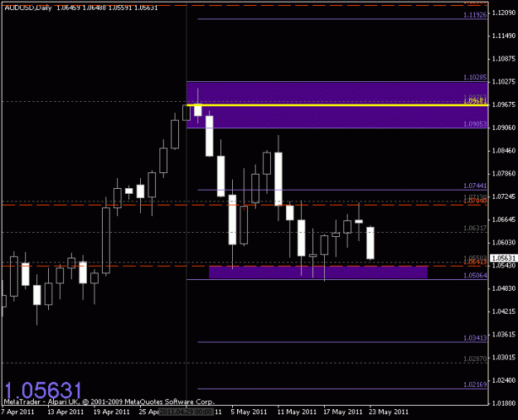The height and width of the screenshot is (420, 518).
Task: Click the 1.09060 price scale value
Action: click(x=504, y=128)
